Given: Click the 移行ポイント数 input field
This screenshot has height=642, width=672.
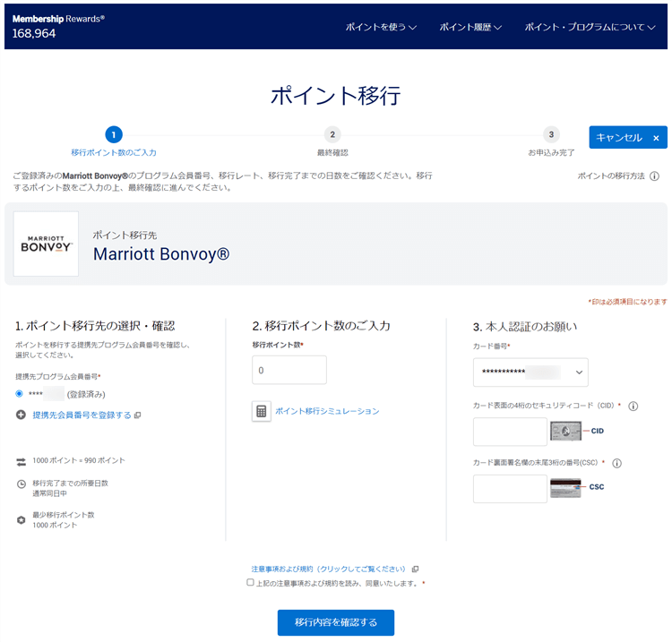Looking at the screenshot, I should point(289,370).
